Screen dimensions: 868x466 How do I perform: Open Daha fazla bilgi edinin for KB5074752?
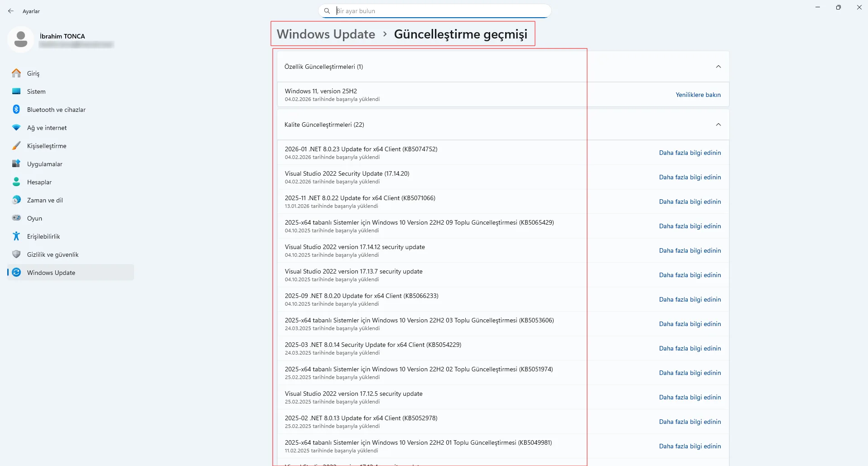(x=690, y=153)
